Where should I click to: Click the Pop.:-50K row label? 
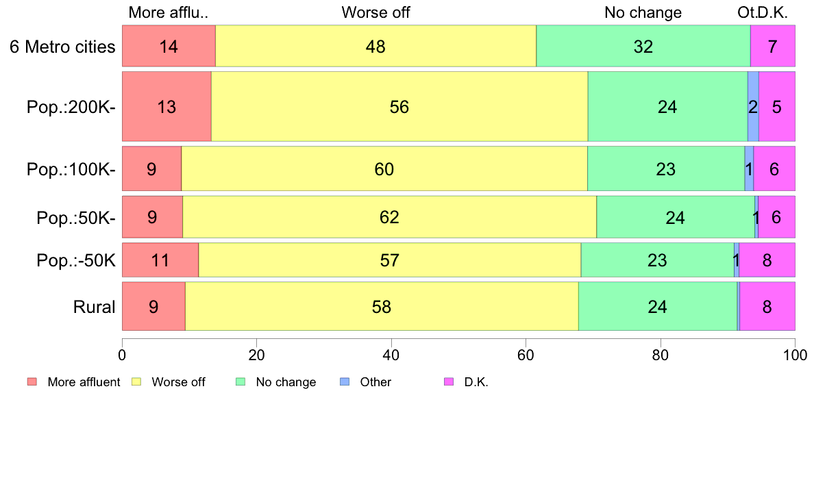point(76,260)
